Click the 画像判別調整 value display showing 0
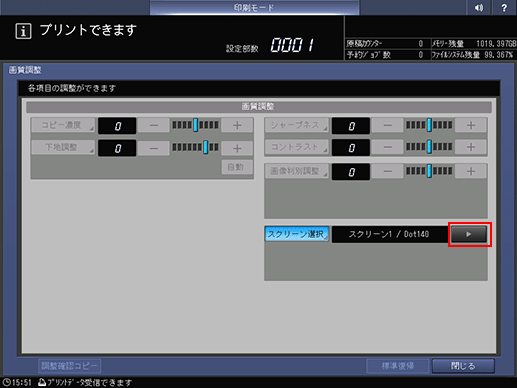The image size is (517, 388). tap(351, 172)
